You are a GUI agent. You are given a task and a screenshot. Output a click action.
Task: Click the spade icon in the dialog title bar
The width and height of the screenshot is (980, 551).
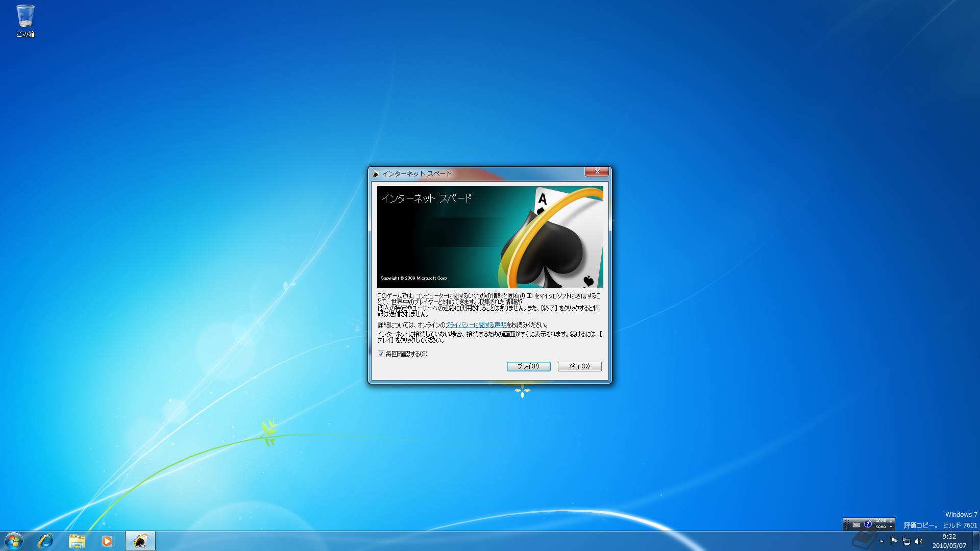pos(376,173)
